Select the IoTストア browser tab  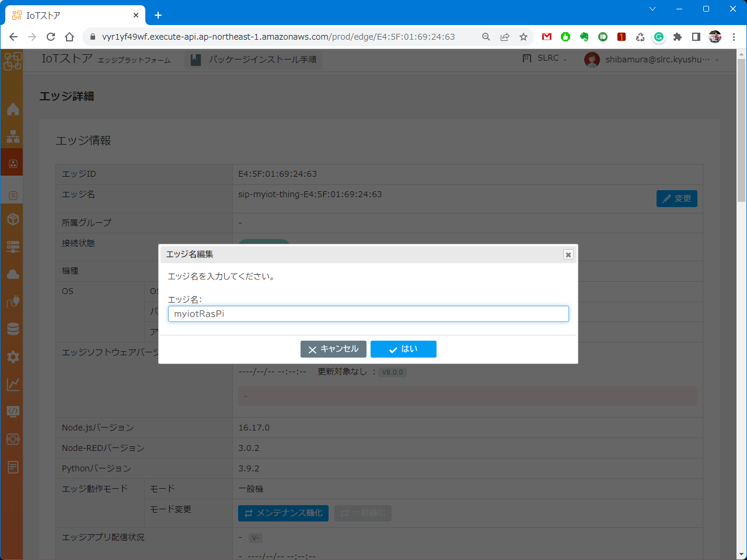coord(75,16)
